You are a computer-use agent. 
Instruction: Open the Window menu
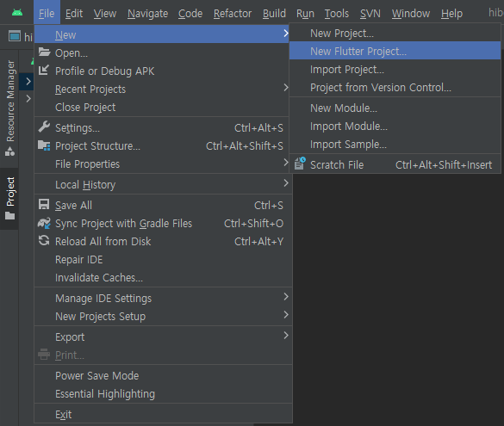pos(411,14)
